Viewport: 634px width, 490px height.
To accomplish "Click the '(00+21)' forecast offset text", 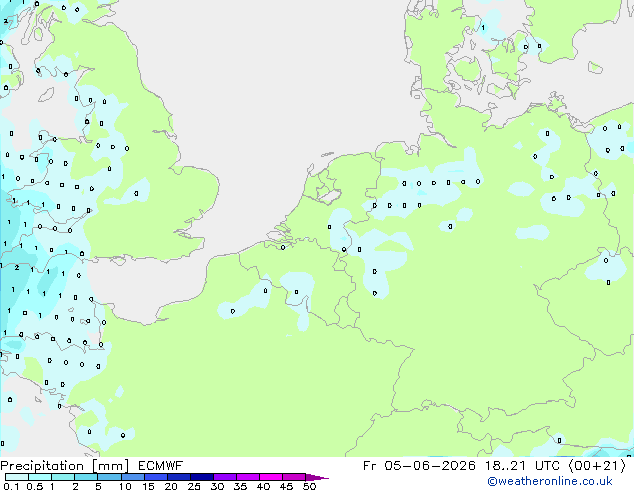I will coord(597,466).
